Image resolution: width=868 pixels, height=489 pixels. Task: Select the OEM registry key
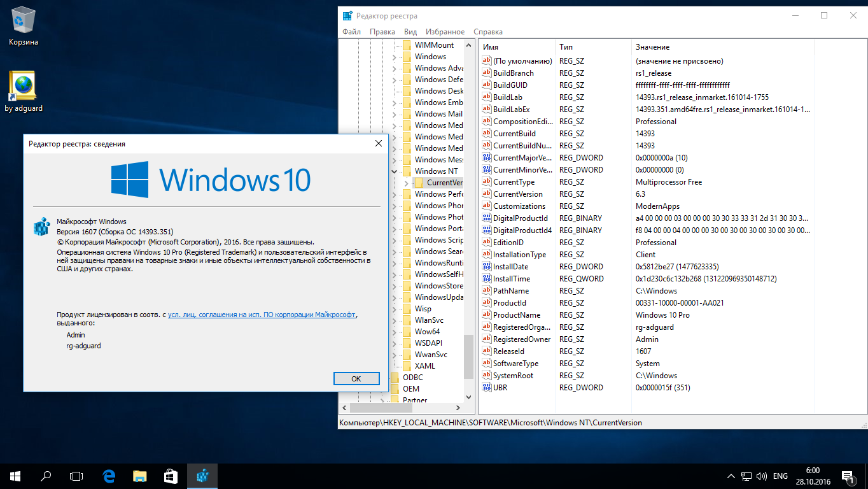tap(411, 389)
